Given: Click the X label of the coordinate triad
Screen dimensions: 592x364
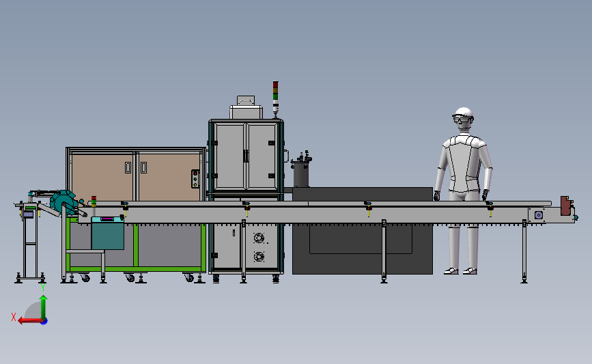Looking at the screenshot, I should (x=14, y=317).
